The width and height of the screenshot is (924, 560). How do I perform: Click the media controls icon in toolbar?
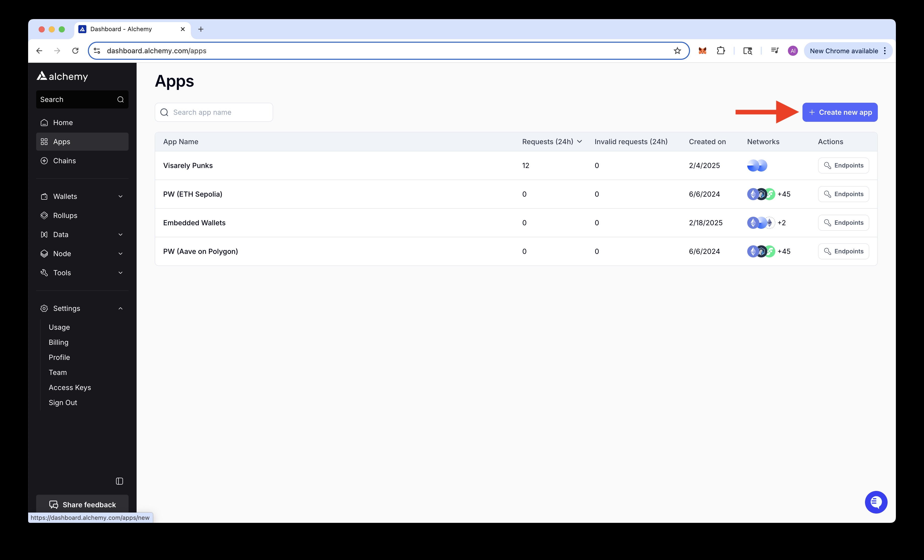774,51
